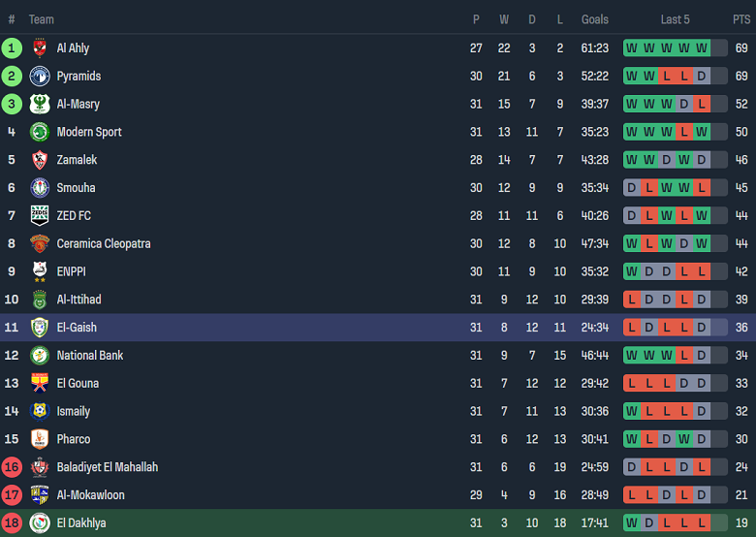Click the ENPPI team badge

coord(40,271)
